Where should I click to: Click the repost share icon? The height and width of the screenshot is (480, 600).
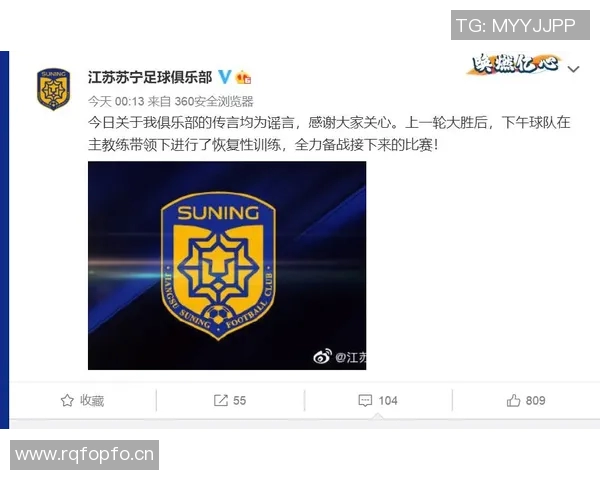220,400
